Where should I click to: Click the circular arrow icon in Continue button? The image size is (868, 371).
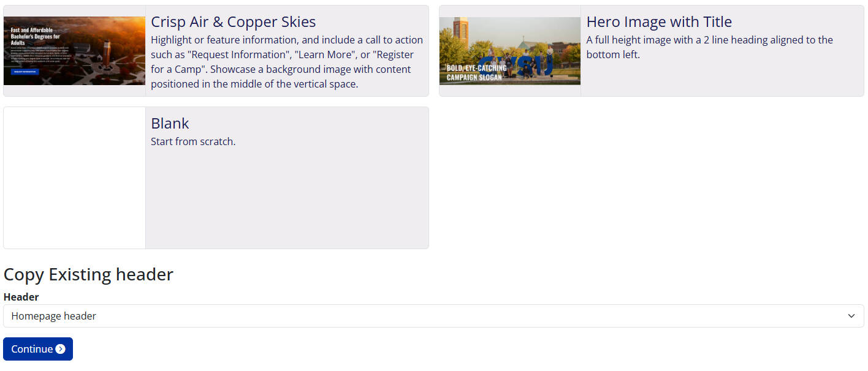coord(59,349)
